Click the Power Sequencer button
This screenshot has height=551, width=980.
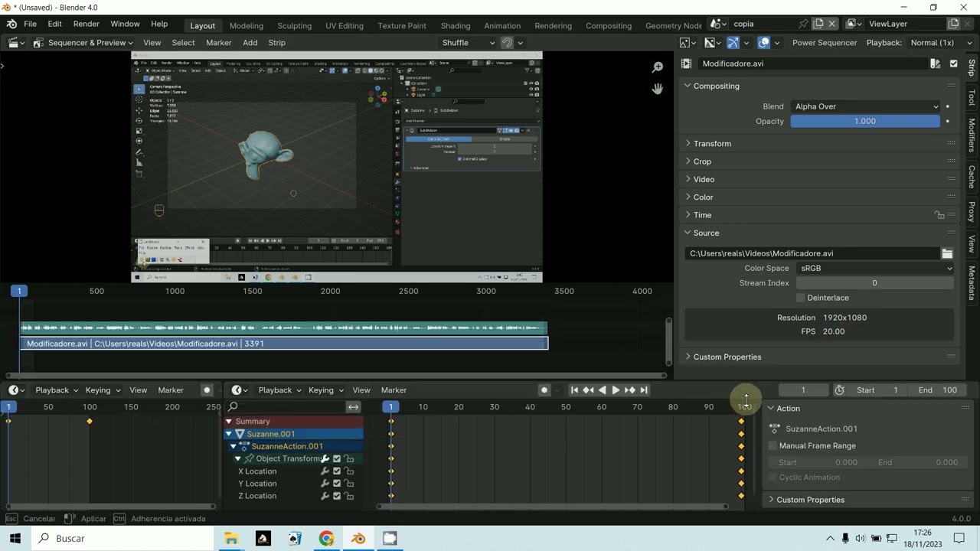pos(824,43)
